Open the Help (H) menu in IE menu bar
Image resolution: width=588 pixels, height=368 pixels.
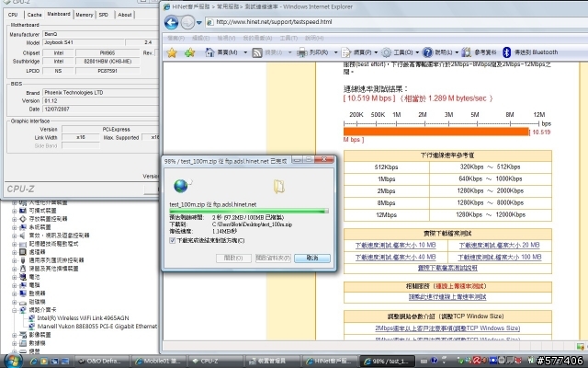[314, 38]
